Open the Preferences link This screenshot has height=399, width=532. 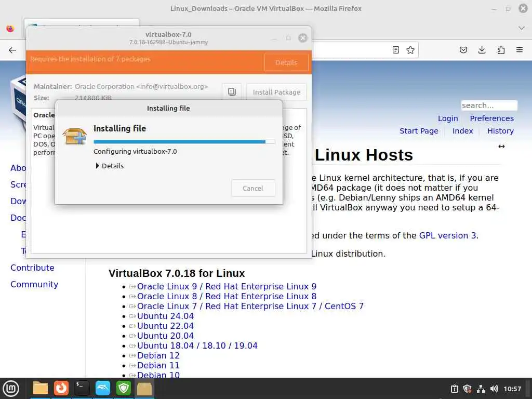pos(491,118)
